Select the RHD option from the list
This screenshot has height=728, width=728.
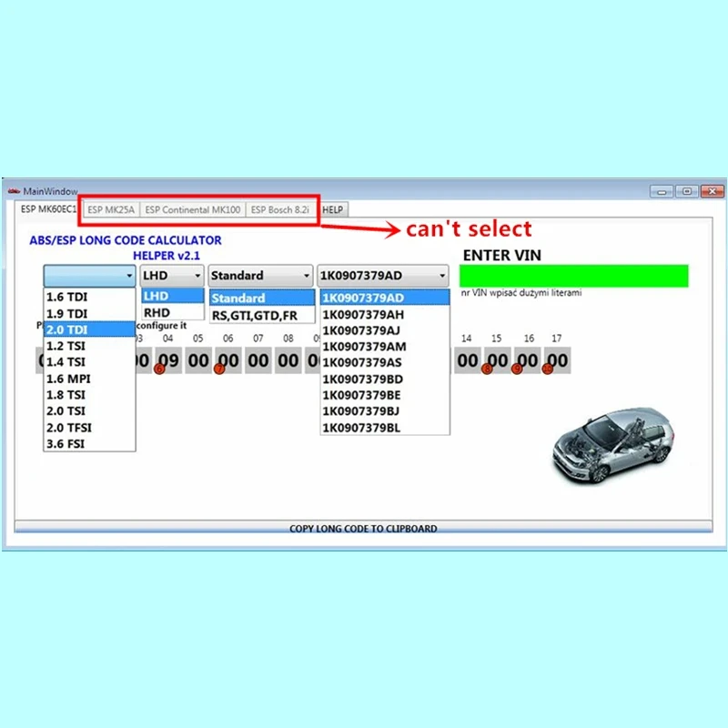click(157, 312)
